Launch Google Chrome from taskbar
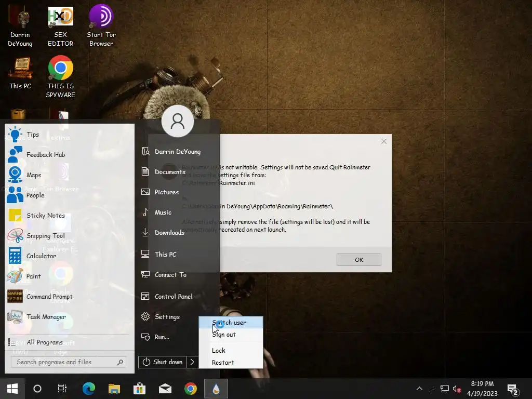Viewport: 532px width, 399px height. click(190, 389)
